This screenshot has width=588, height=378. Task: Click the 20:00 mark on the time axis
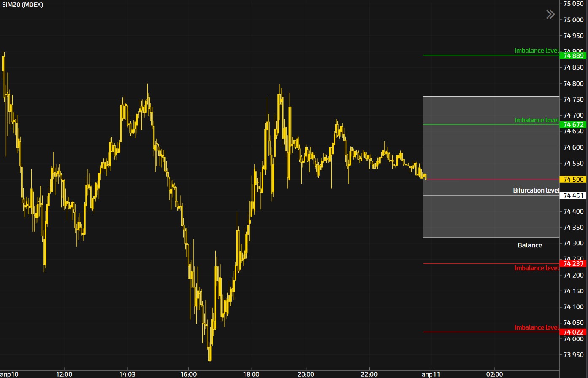pyautogui.click(x=306, y=374)
